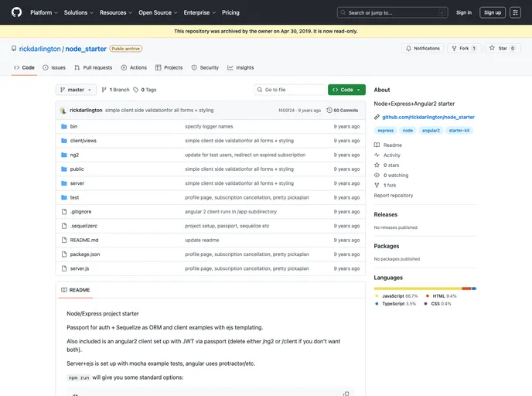Open the Platform menu dropdown
The height and width of the screenshot is (396, 532).
(43, 12)
